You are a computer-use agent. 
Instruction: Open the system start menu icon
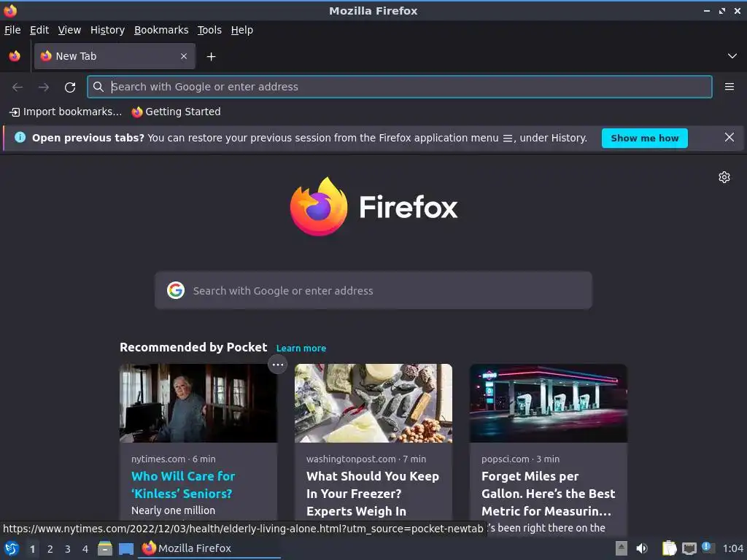click(11, 548)
